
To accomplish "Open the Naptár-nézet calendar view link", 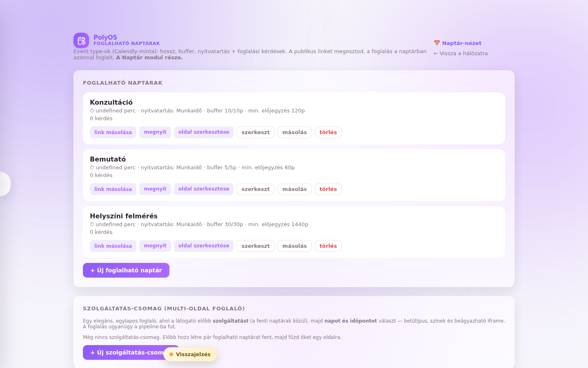I will [x=457, y=43].
